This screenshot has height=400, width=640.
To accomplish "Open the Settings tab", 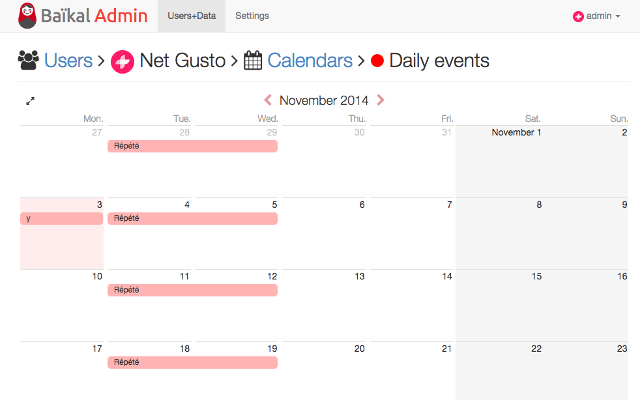I will point(252,16).
